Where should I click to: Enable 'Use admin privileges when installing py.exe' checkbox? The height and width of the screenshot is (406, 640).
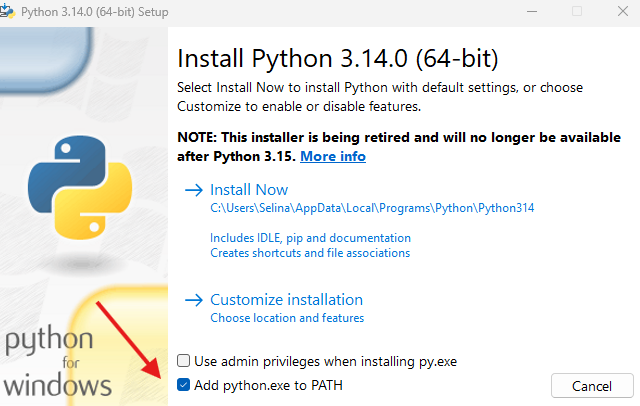point(183,361)
